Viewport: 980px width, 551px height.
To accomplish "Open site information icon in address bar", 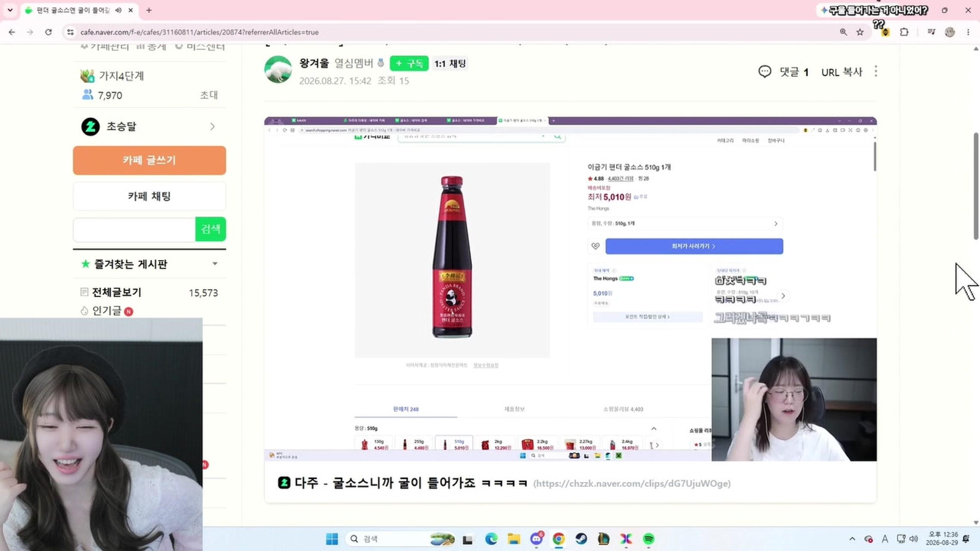I will point(70,32).
